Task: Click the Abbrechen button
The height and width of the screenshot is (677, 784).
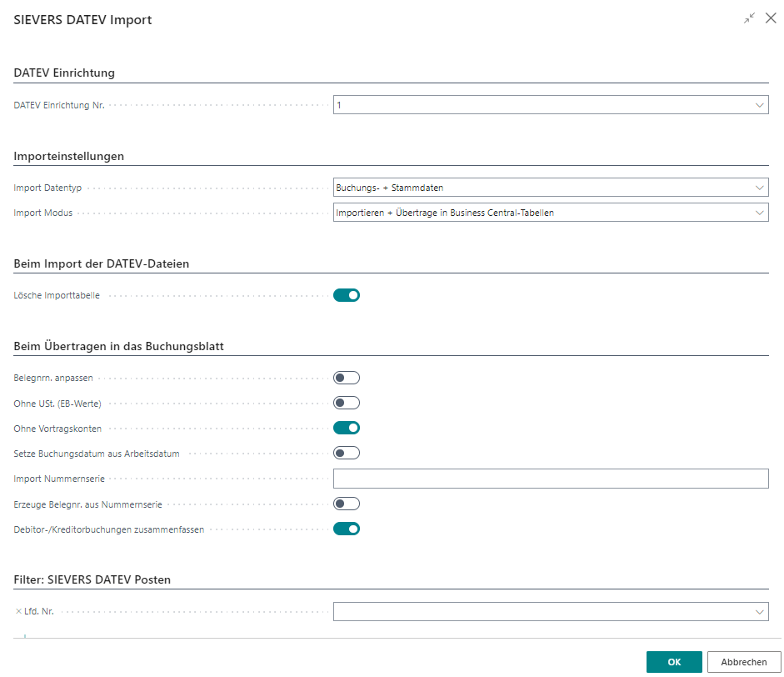Action: (743, 662)
